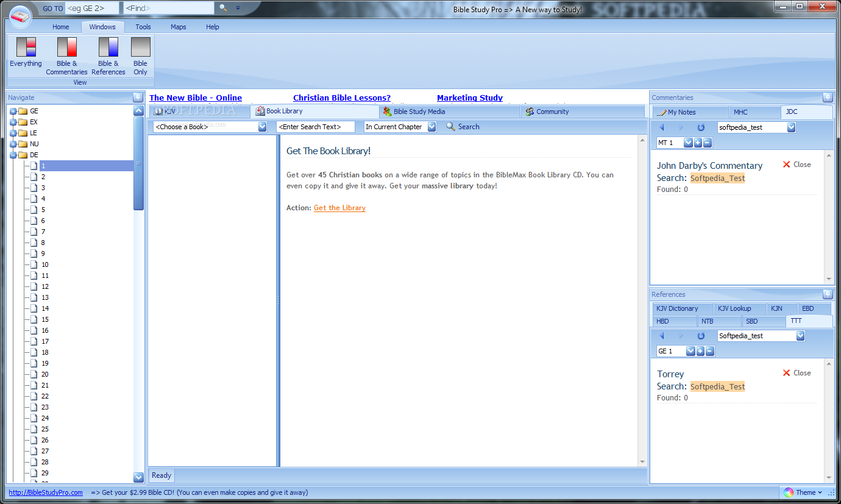
Task: Open the KJV Dictionary references tab
Action: click(x=683, y=308)
